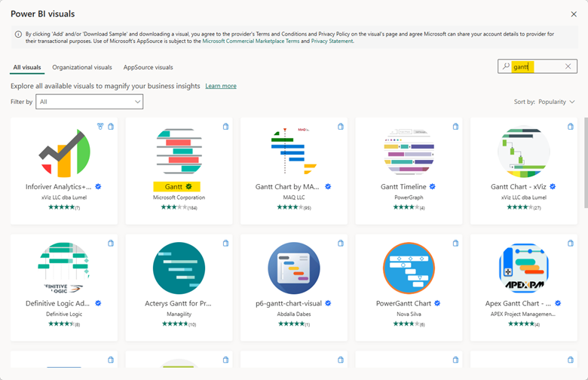
Task: Click the PowerGraph publisher text
Action: click(409, 198)
